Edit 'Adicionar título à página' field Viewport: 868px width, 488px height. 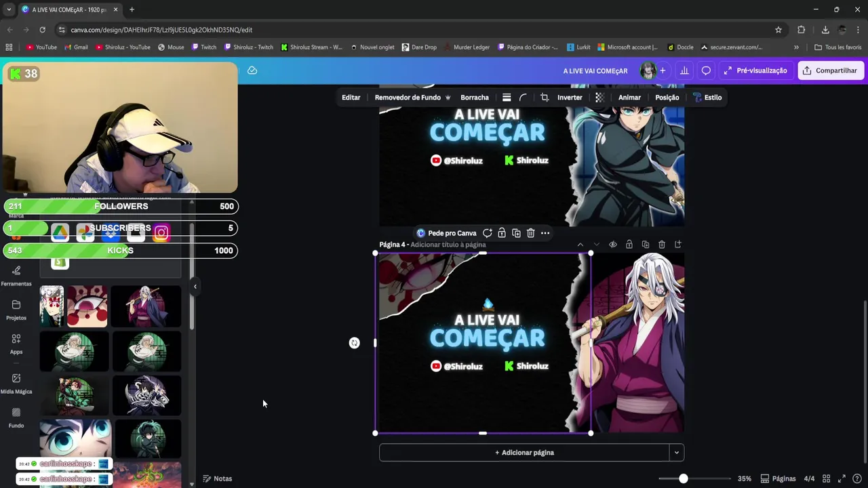point(448,245)
